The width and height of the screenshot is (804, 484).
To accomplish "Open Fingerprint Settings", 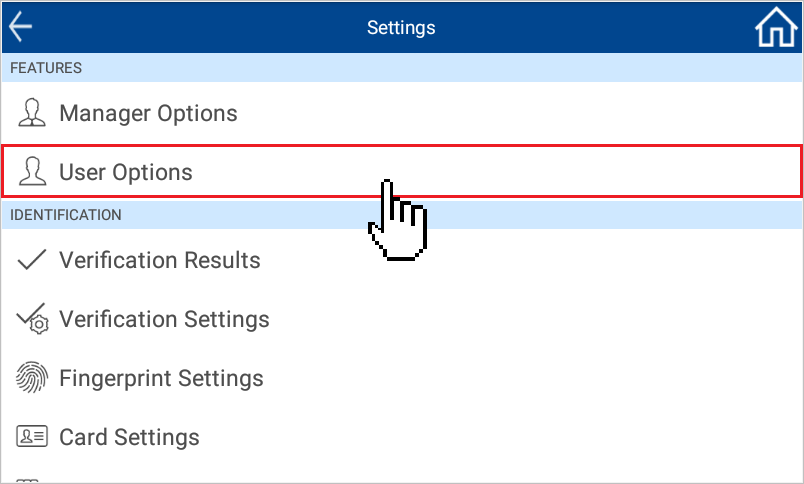I will 402,378.
